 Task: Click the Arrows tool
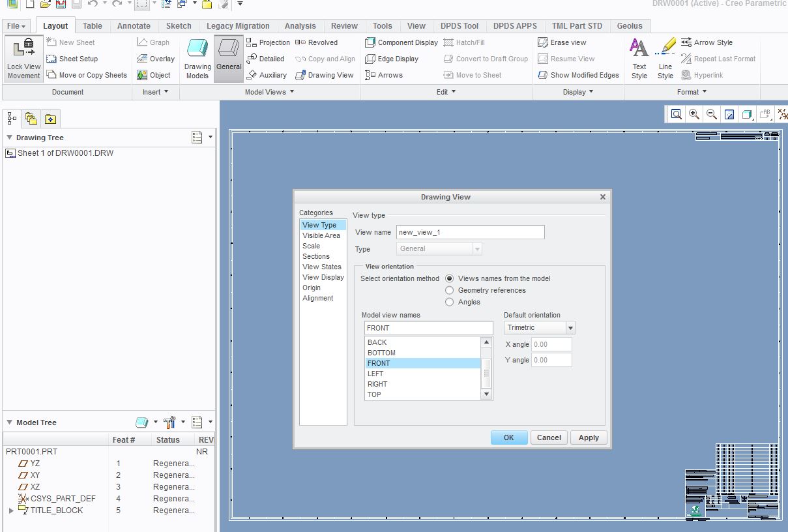click(x=384, y=75)
